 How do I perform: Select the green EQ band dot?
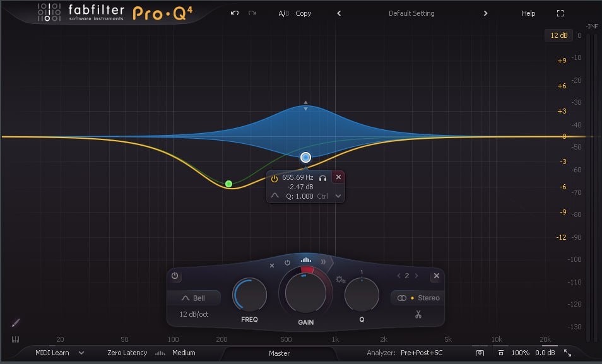(x=229, y=184)
